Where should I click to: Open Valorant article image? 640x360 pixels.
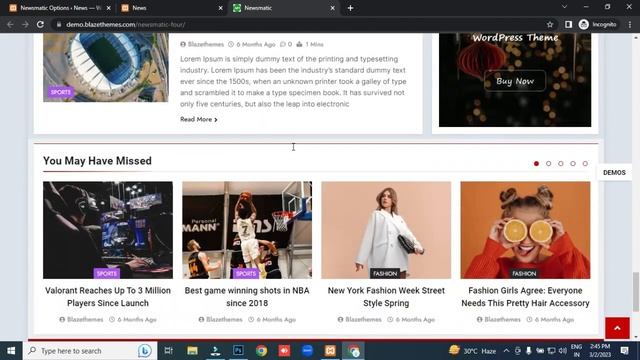coord(108,230)
